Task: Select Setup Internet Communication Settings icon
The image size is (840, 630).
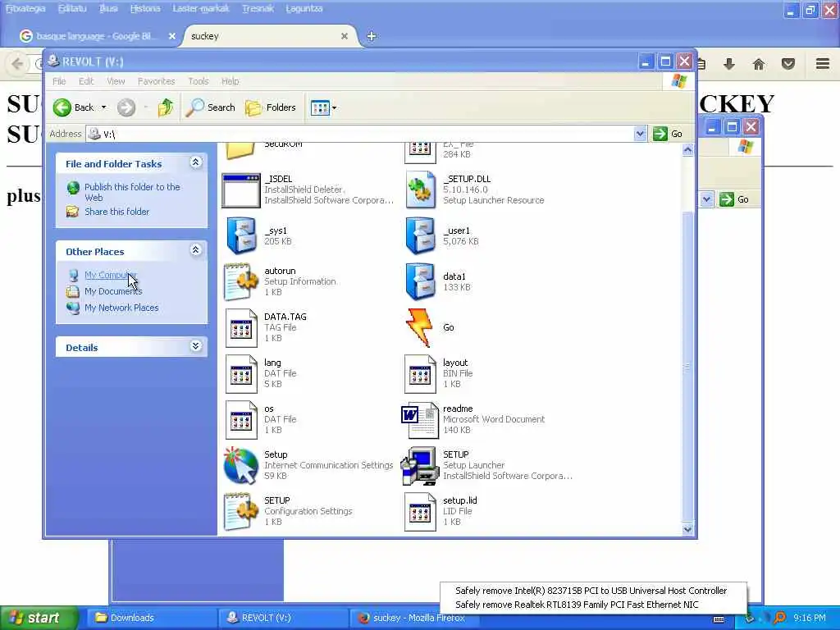Action: point(241,466)
